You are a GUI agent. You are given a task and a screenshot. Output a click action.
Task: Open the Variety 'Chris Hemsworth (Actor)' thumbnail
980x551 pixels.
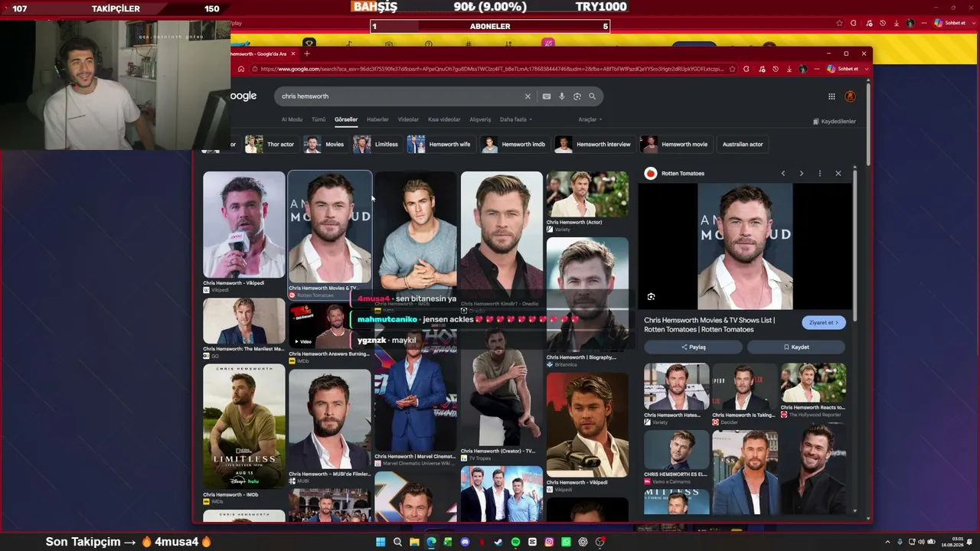[587, 194]
